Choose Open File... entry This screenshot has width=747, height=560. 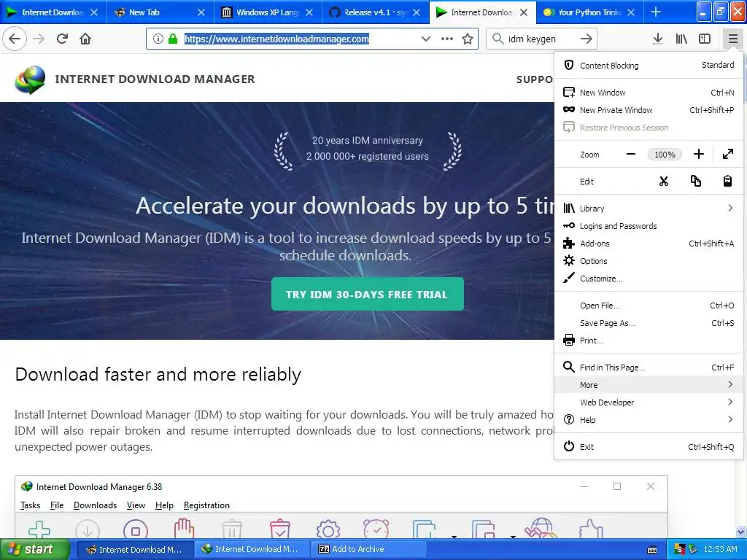coord(649,306)
